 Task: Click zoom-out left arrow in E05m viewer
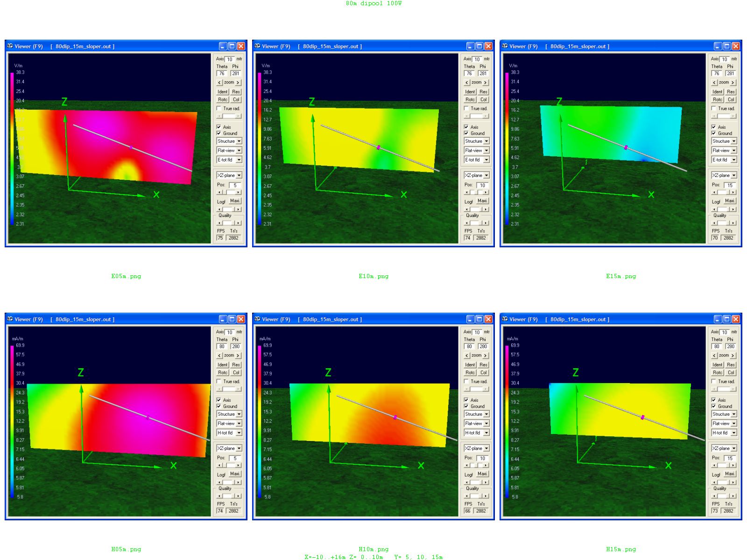[220, 83]
